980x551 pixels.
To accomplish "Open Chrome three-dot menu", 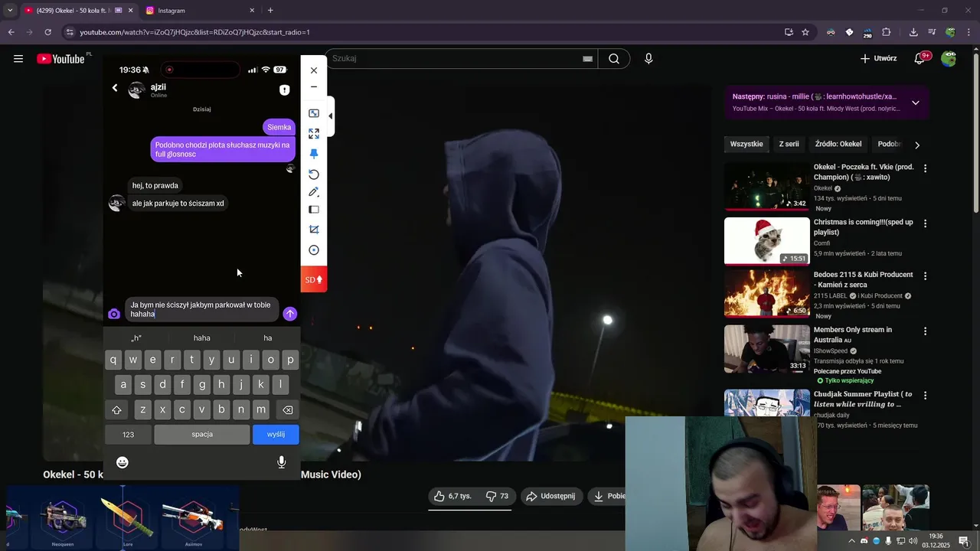I will [x=969, y=32].
